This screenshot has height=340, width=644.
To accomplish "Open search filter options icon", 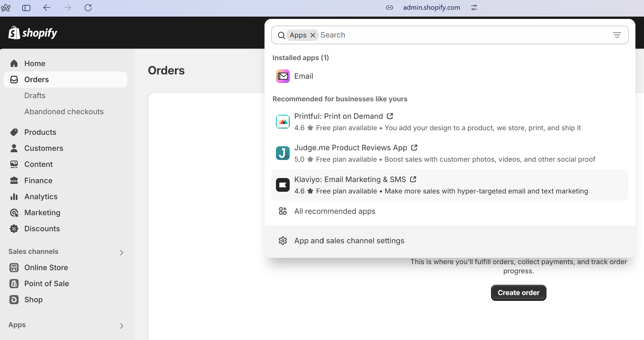I will click(617, 35).
